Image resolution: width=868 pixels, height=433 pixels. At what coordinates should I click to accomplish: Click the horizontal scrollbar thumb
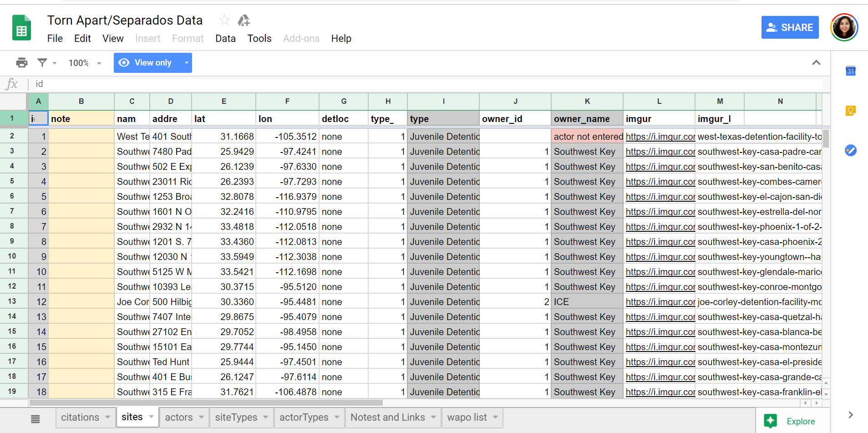coord(206,403)
